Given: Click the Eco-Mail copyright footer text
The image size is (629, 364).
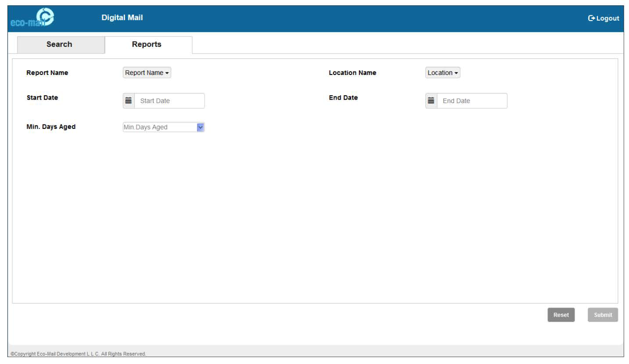Looking at the screenshot, I should point(78,354).
